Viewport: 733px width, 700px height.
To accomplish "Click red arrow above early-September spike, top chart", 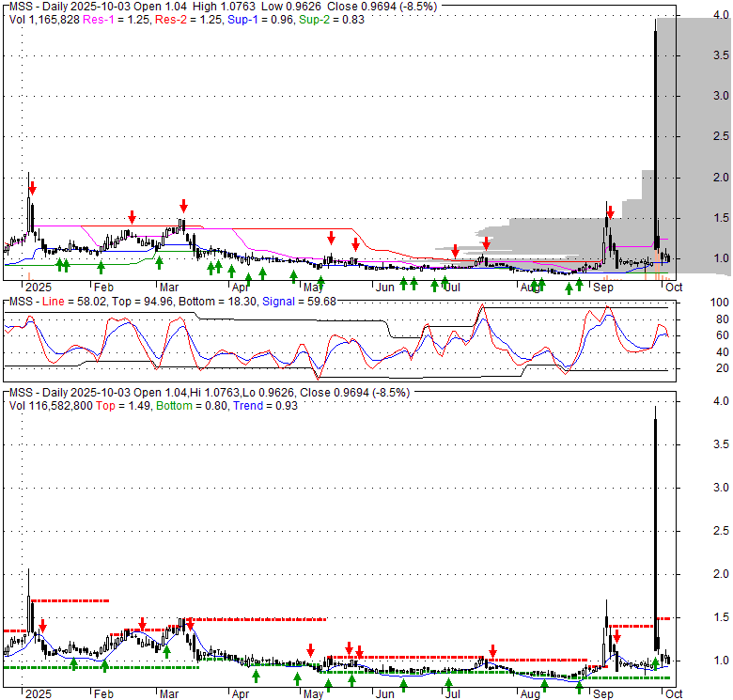I will point(609,210).
